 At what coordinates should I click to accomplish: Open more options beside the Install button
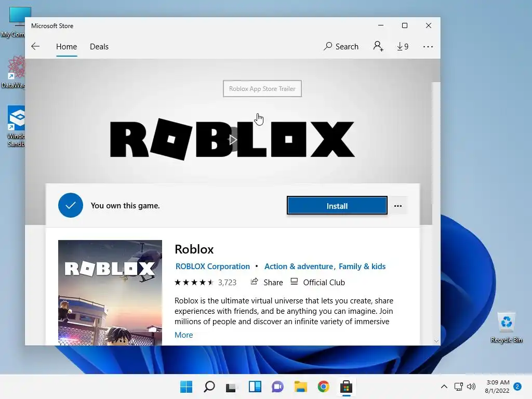[x=398, y=206]
